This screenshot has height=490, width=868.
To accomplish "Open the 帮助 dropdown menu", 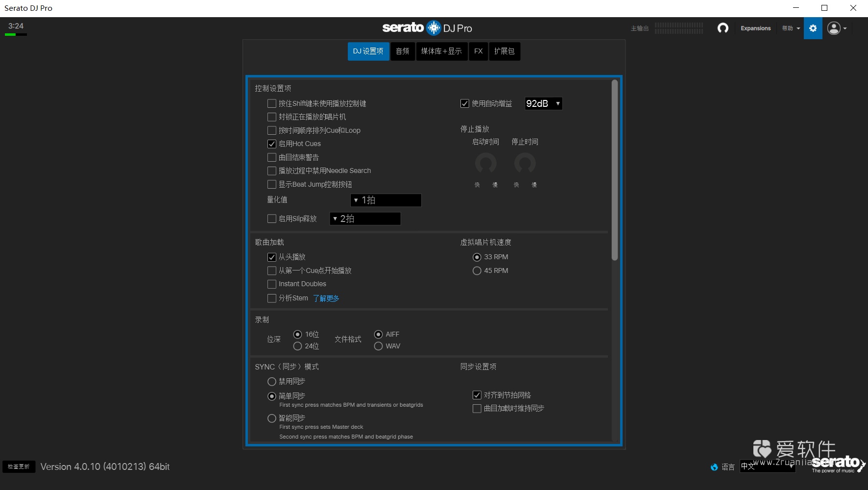I will 791,28.
